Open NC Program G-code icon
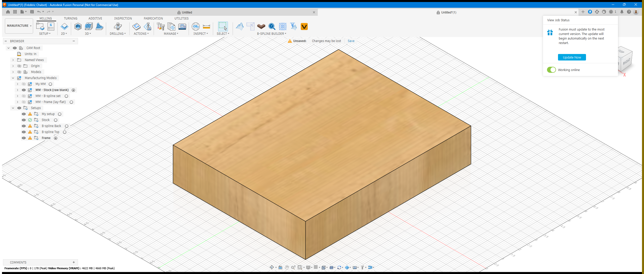This screenshot has height=274, width=644. tap(51, 26)
